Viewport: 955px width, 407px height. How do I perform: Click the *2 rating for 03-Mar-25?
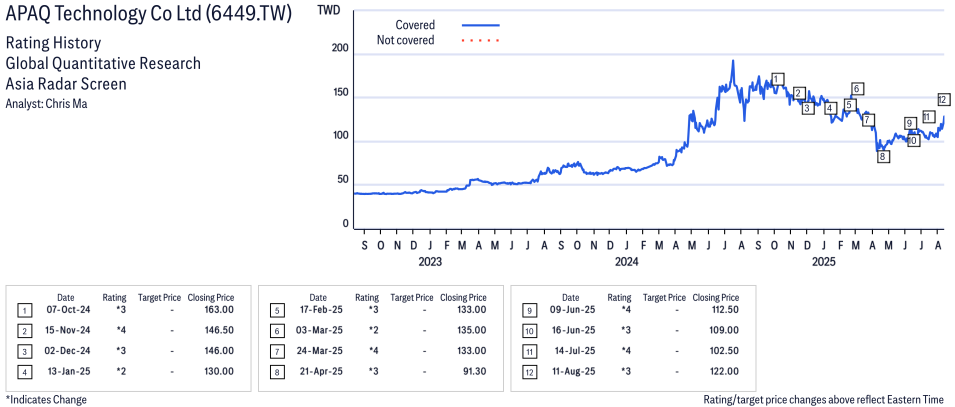374,331
